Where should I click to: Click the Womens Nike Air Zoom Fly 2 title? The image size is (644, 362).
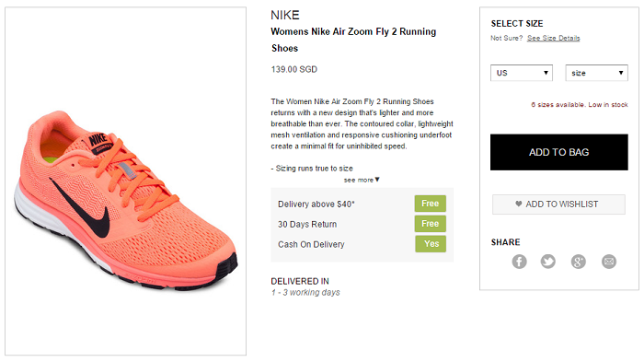(x=353, y=40)
